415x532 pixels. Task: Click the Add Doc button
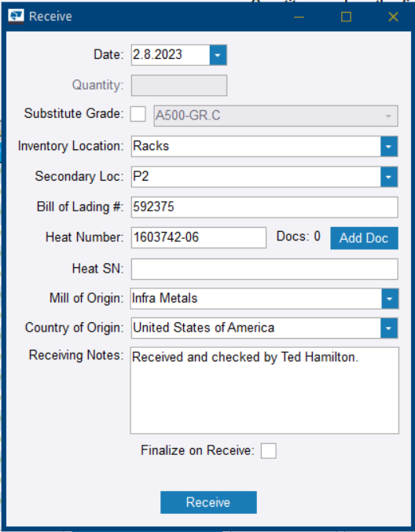pyautogui.click(x=364, y=238)
